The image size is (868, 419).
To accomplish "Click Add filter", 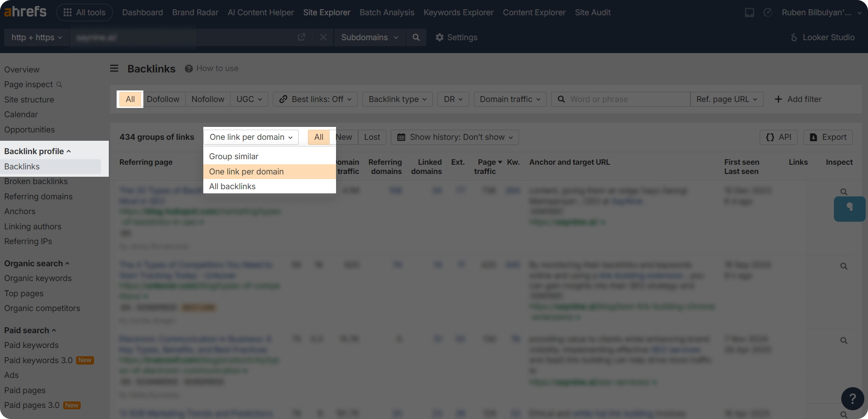I will (798, 99).
